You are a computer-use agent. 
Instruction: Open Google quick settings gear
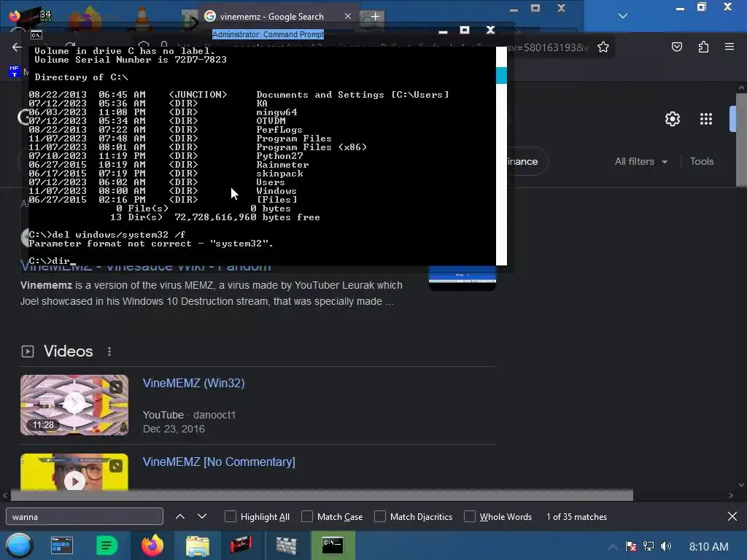coord(672,119)
